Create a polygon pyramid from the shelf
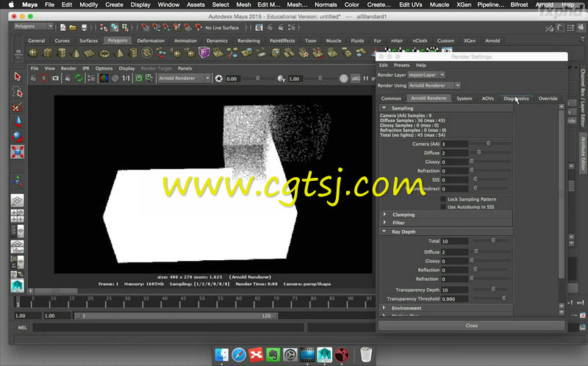Image resolution: width=588 pixels, height=366 pixels. pos(119,53)
